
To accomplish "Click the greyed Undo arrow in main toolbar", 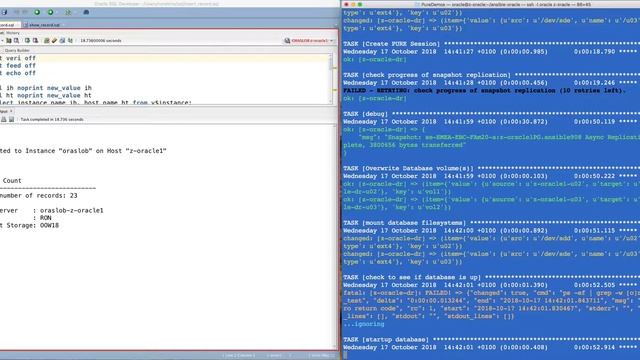I will 17,12.
